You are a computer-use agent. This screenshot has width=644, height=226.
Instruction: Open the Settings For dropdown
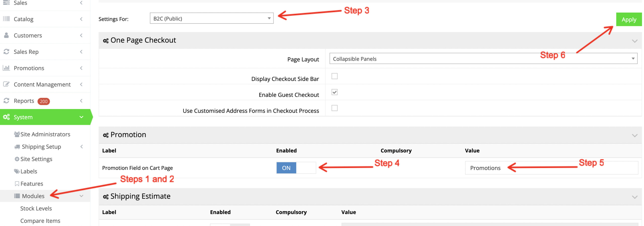coord(211,18)
